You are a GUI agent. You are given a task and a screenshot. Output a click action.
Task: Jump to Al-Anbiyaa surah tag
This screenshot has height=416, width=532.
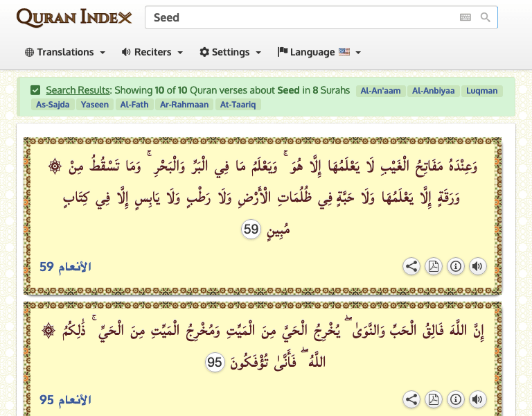pyautogui.click(x=433, y=91)
